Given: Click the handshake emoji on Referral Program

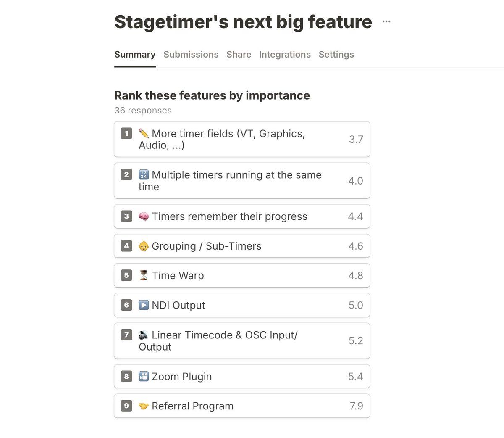Looking at the screenshot, I should coord(144,406).
